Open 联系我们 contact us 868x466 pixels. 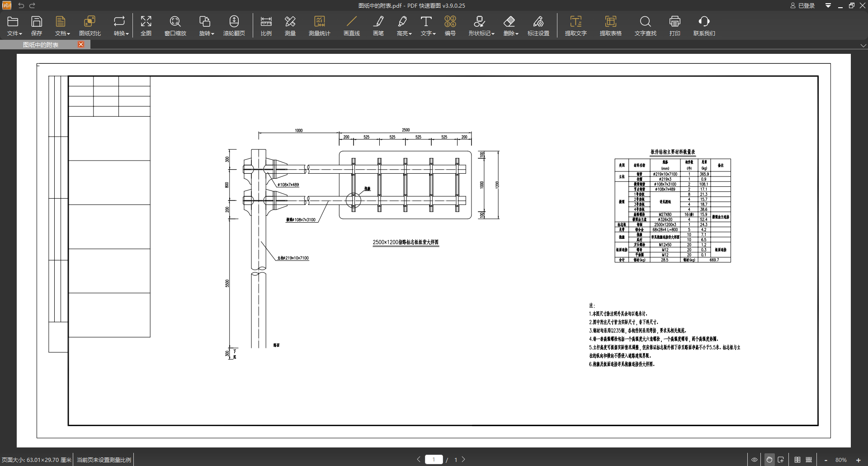(x=704, y=26)
